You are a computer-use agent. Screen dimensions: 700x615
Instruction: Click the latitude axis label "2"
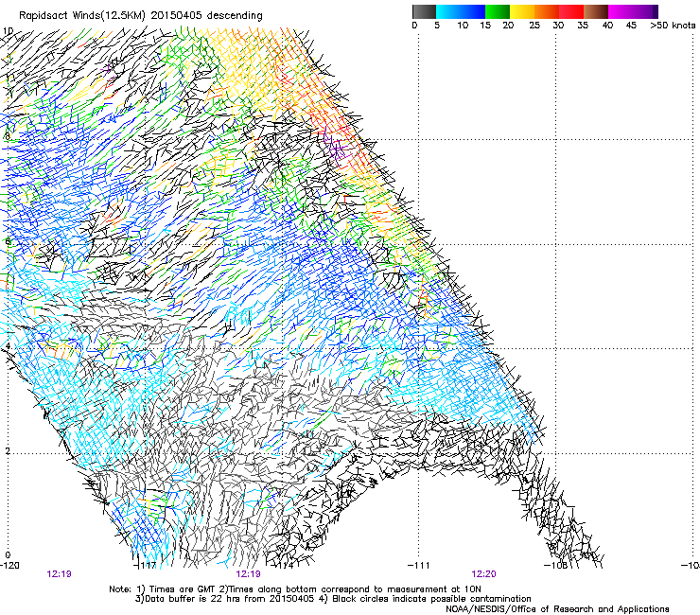pyautogui.click(x=8, y=450)
